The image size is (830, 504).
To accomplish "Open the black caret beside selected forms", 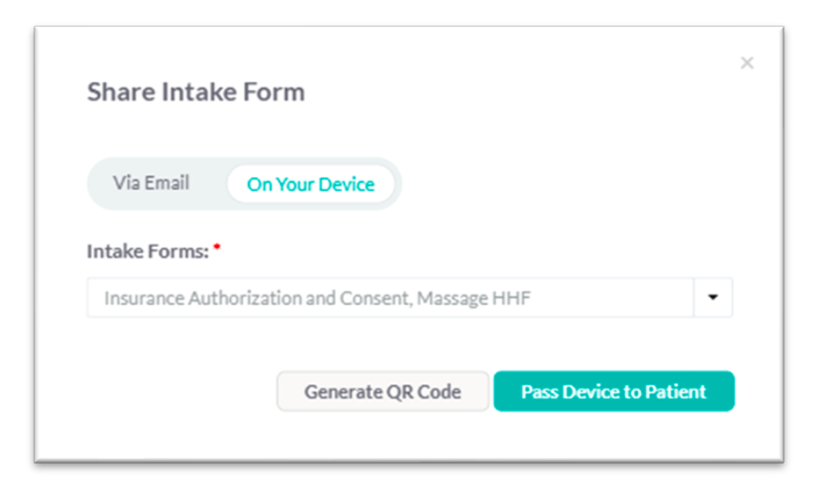I will tap(714, 298).
